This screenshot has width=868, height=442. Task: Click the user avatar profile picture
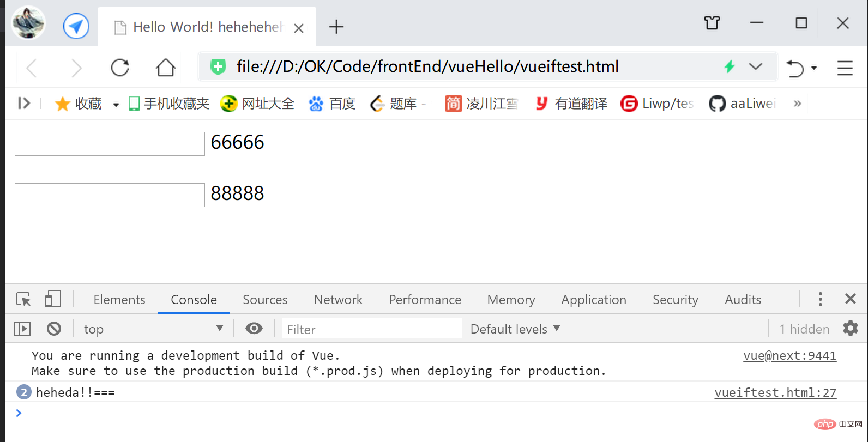coord(28,23)
